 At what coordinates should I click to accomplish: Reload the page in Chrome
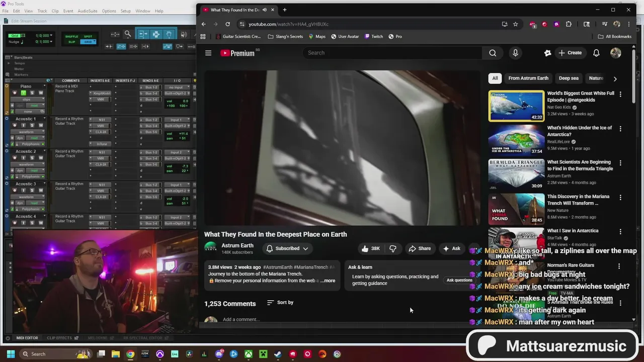click(227, 24)
